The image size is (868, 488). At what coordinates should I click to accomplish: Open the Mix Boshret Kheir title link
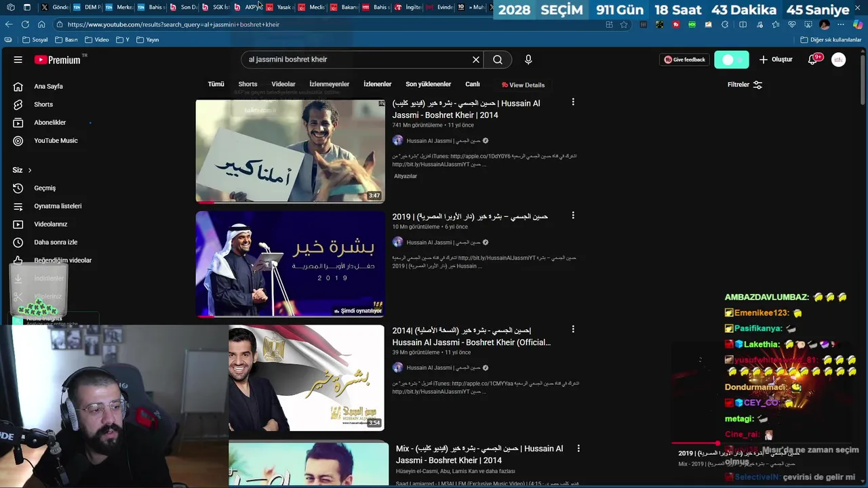coord(479,454)
